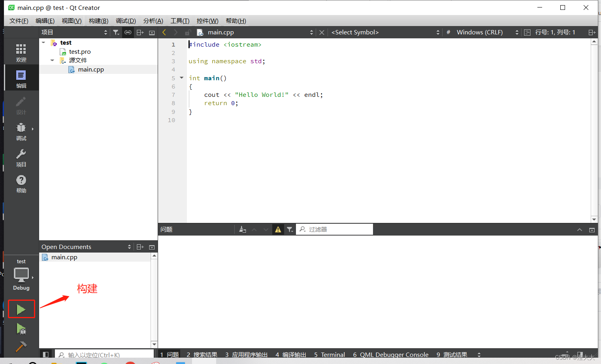
Task: Switch to 9 测试结果 tab
Action: pos(452,355)
